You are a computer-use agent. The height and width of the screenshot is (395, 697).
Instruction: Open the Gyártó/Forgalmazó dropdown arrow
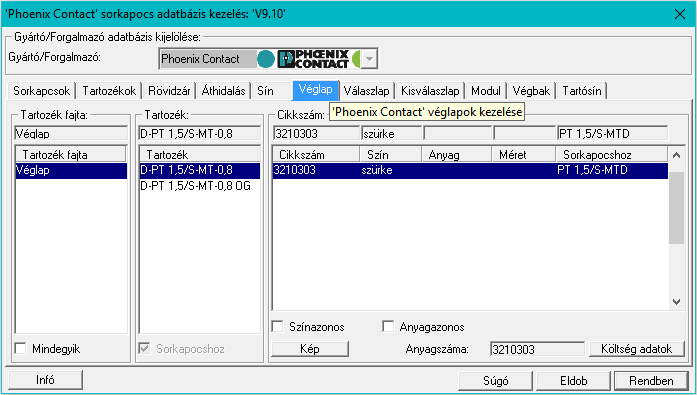pyautogui.click(x=369, y=59)
